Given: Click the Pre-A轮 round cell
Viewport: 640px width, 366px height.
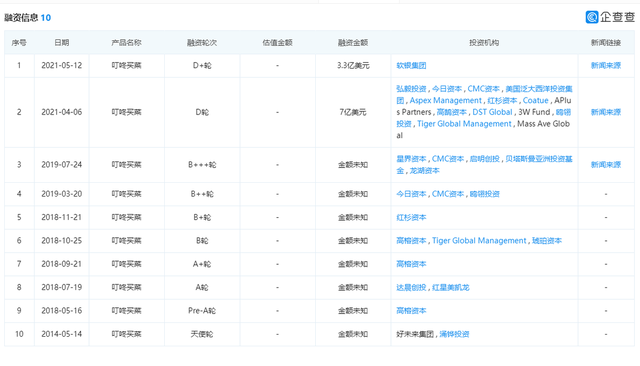Looking at the screenshot, I should coord(202,311).
